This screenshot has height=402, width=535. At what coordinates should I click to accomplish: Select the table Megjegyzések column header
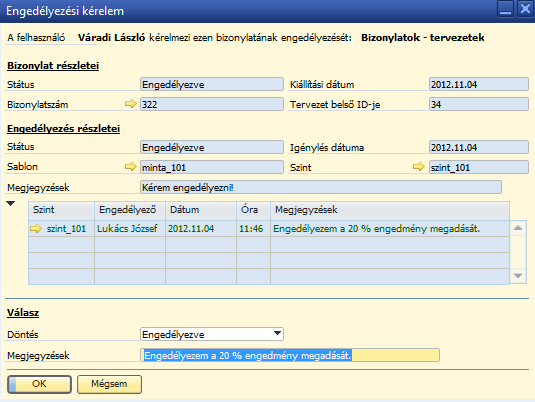[x=390, y=210]
